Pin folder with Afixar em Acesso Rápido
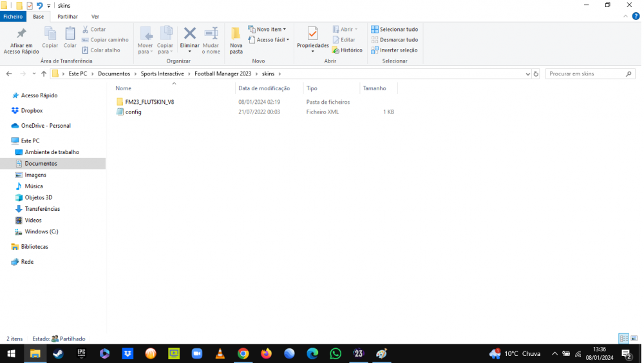The width and height of the screenshot is (644, 363). tap(21, 41)
